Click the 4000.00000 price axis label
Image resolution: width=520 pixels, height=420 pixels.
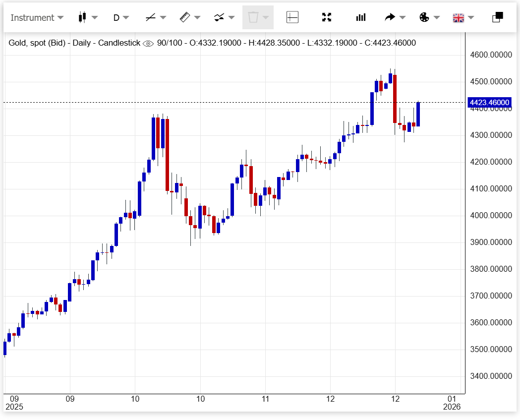click(490, 216)
